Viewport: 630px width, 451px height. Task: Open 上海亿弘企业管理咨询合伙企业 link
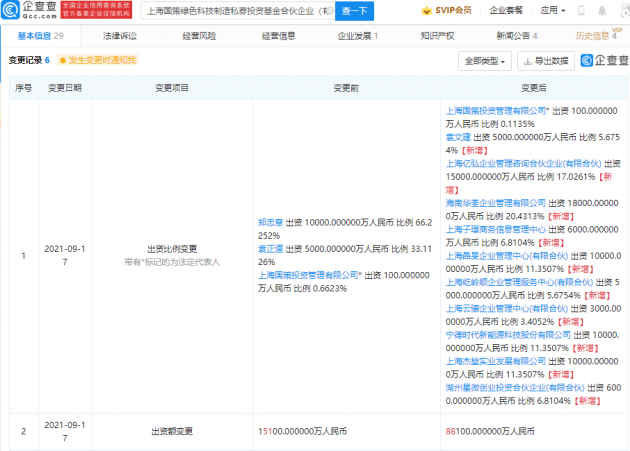[523, 163]
